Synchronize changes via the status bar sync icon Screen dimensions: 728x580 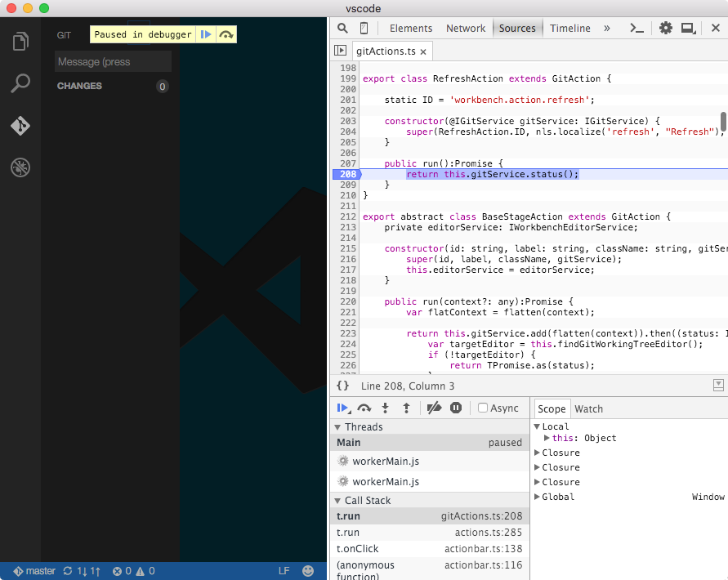(x=68, y=571)
